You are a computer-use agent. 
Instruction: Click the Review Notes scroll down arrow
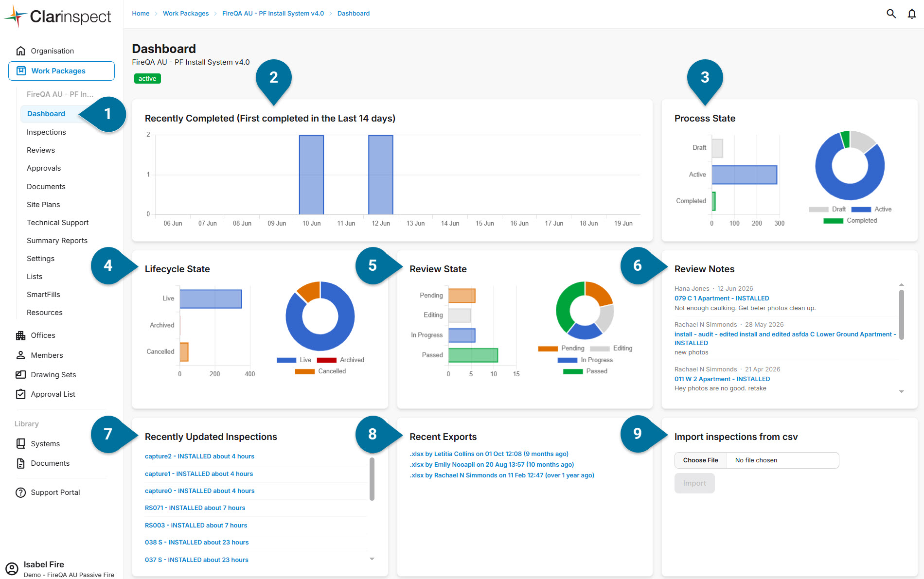click(x=901, y=391)
